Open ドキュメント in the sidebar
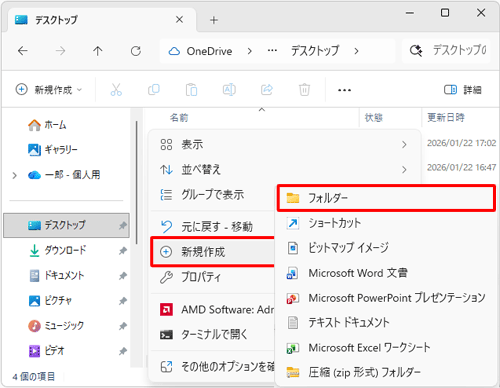The width and height of the screenshot is (500, 388). pyautogui.click(x=57, y=276)
